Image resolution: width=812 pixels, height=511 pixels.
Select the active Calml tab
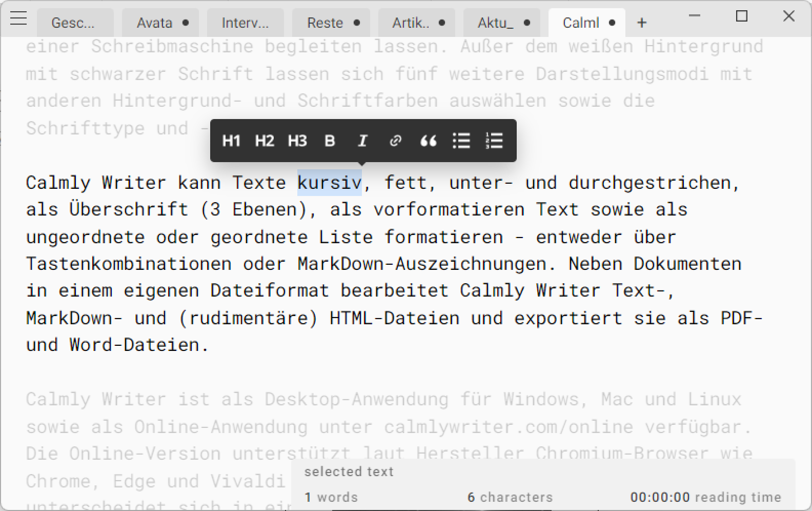coord(587,23)
